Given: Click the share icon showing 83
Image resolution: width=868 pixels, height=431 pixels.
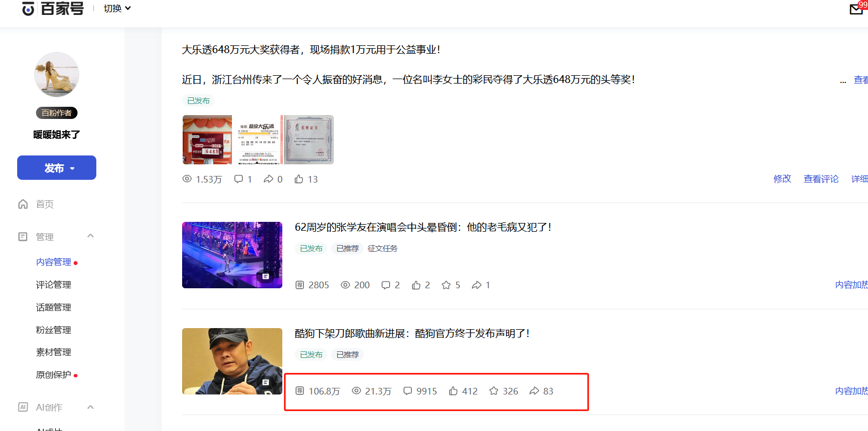Looking at the screenshot, I should pos(534,391).
